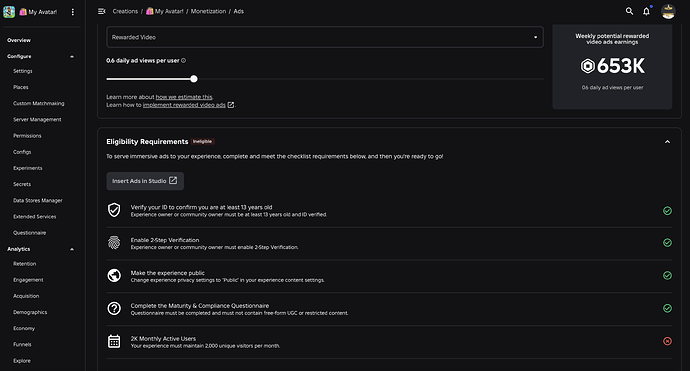This screenshot has width=690, height=371.
Task: Click the question mark icon for Questionnaire
Action: point(114,308)
